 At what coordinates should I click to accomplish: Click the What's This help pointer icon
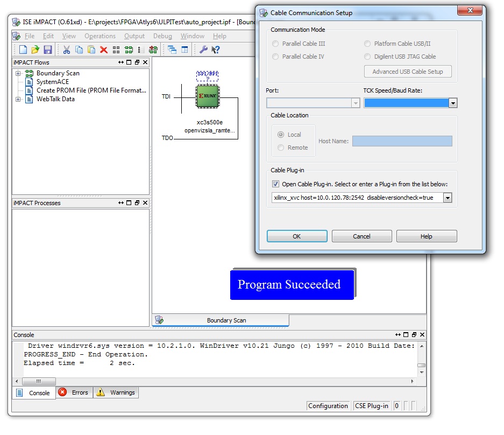click(216, 50)
